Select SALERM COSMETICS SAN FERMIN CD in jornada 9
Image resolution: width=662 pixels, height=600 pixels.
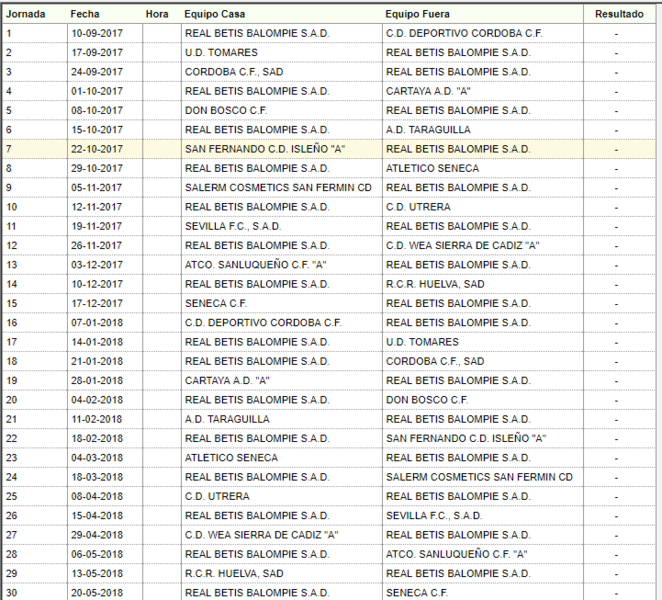tap(278, 187)
